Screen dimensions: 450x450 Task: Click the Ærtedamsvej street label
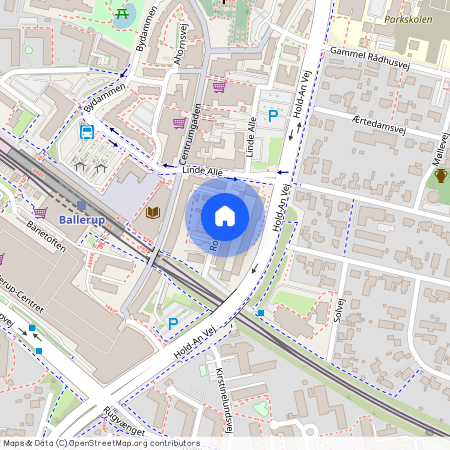pyautogui.click(x=379, y=125)
